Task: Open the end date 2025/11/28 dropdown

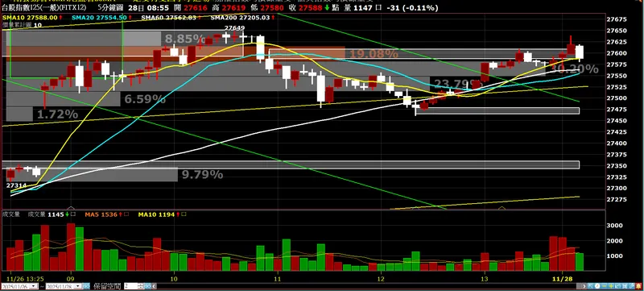Action: tap(77, 286)
